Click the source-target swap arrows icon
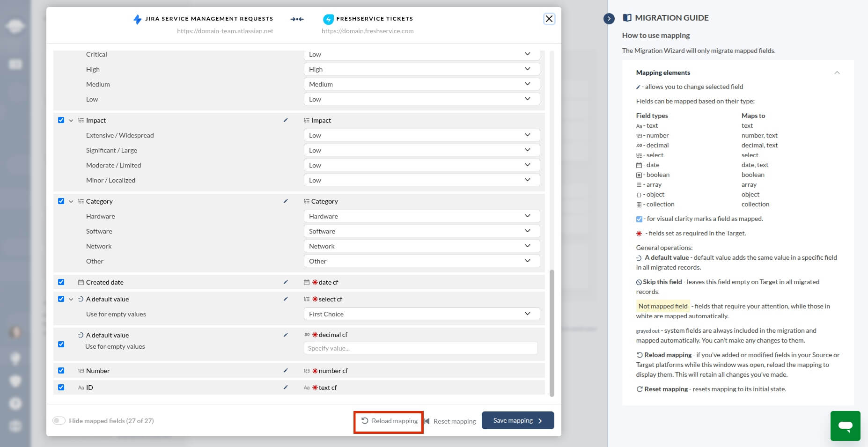868x447 pixels. tap(297, 19)
